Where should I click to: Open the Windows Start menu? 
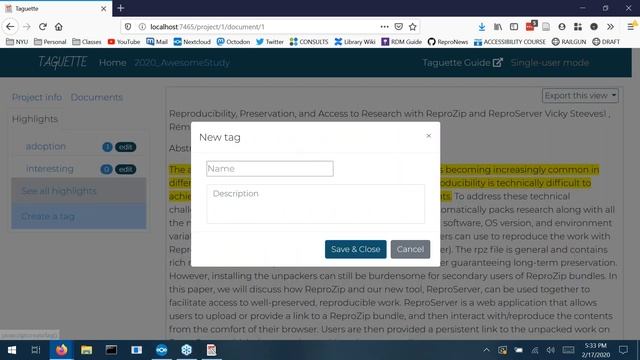[12, 350]
